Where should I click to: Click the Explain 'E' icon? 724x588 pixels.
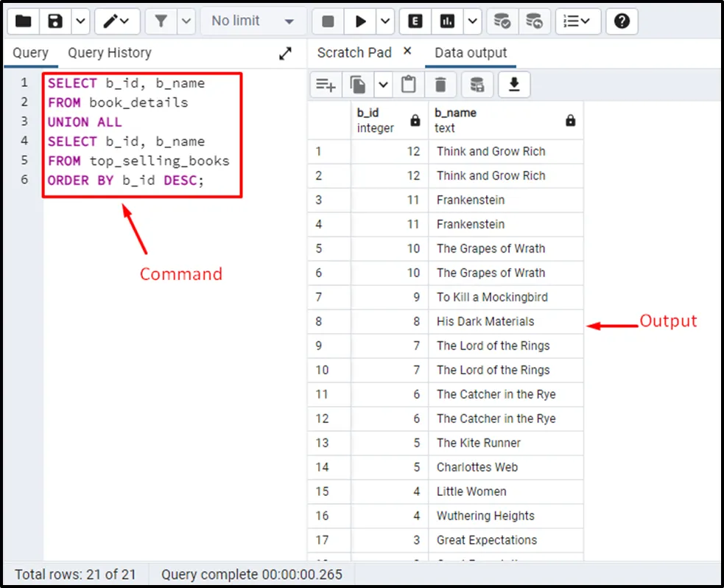pos(415,21)
